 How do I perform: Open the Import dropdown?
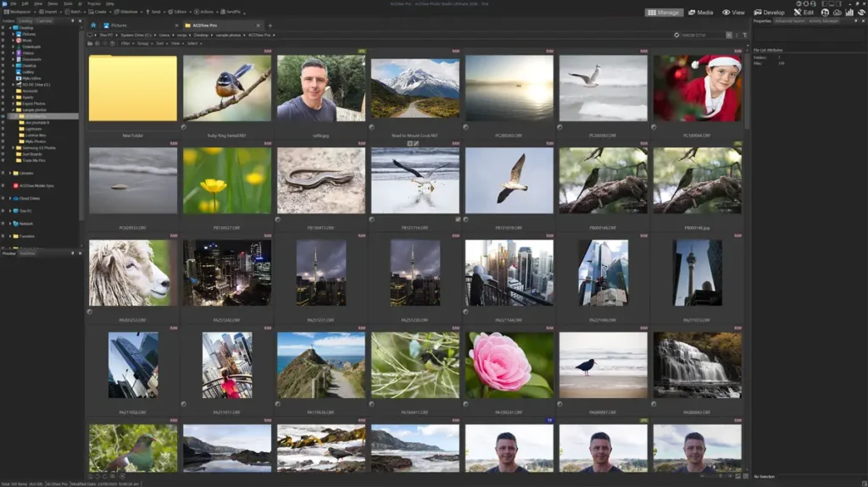pyautogui.click(x=49, y=12)
